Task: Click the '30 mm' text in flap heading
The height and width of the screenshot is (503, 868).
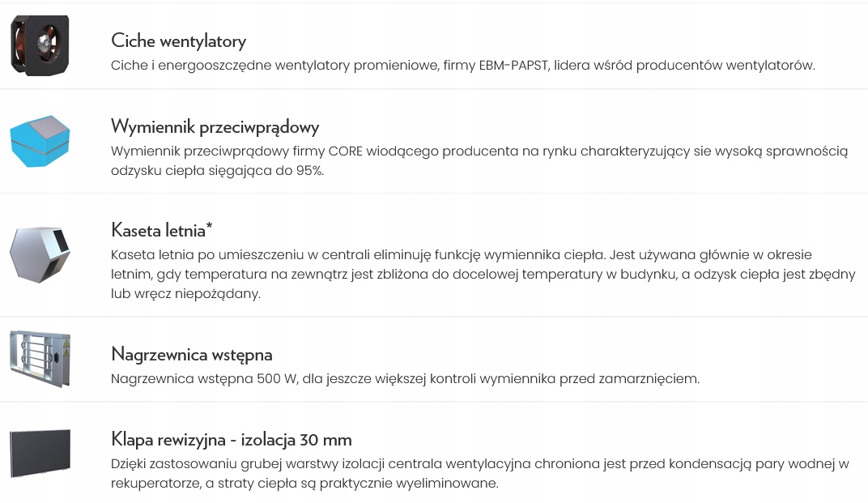Action: click(325, 440)
